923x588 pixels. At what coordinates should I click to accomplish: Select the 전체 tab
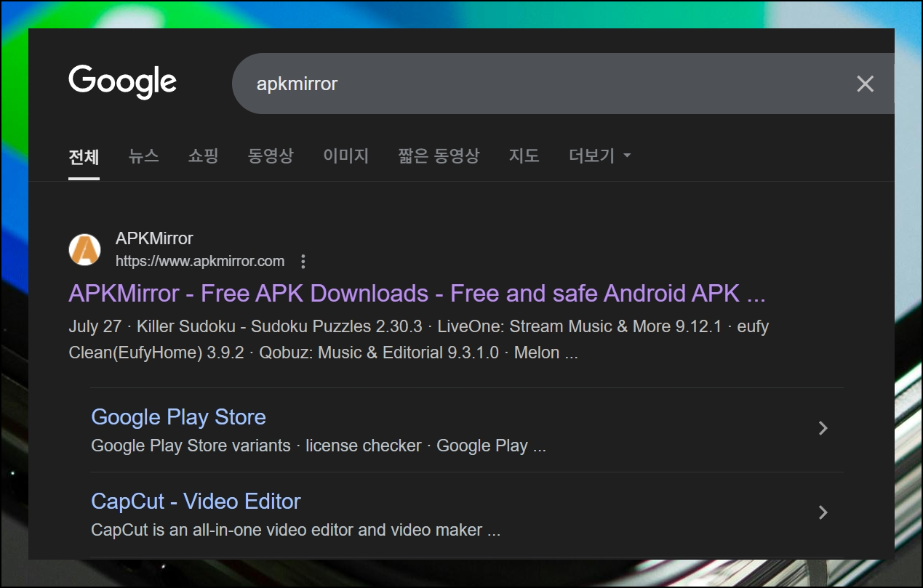(84, 156)
